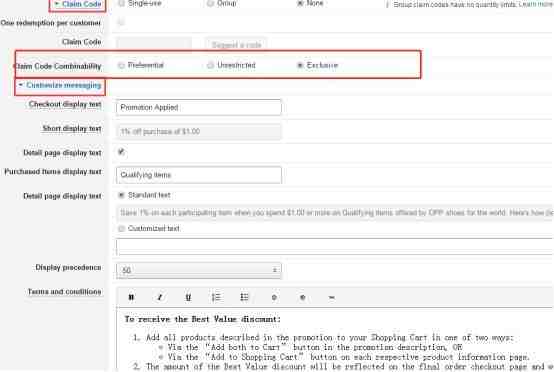The height and width of the screenshot is (372, 554).
Task: Click the seventh editor toolbar icon
Action: click(x=302, y=297)
